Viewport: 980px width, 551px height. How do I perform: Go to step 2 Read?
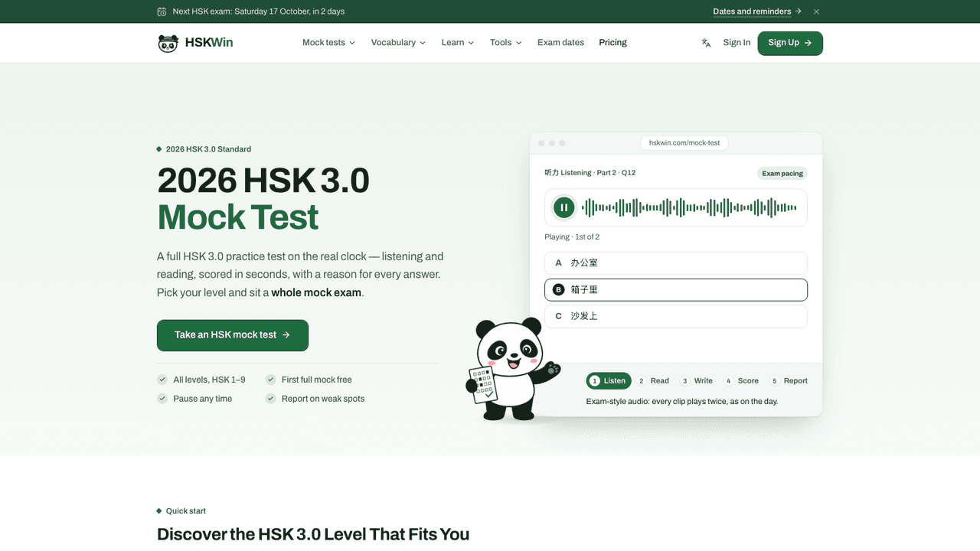pyautogui.click(x=653, y=381)
